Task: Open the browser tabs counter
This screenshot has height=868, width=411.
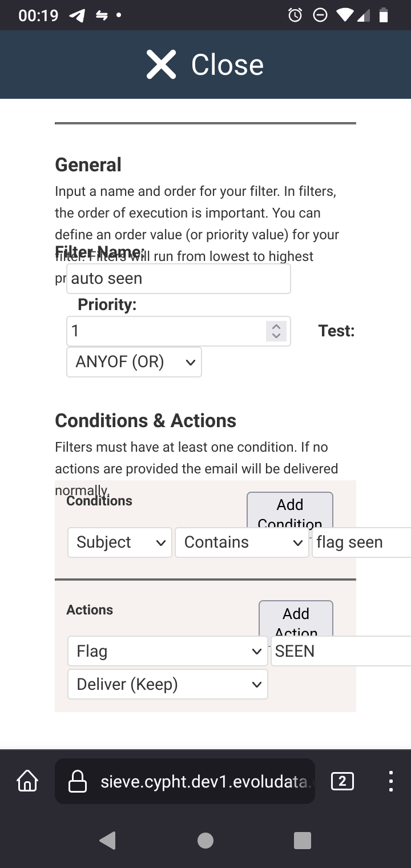Action: coord(342,781)
